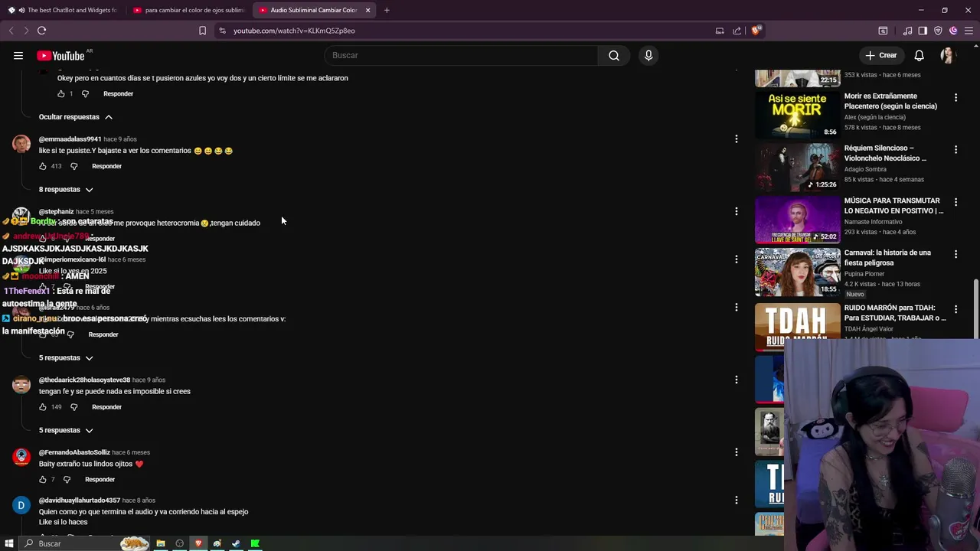Open the YouTube guide hamburger menu
The image size is (980, 551).
click(x=18, y=55)
